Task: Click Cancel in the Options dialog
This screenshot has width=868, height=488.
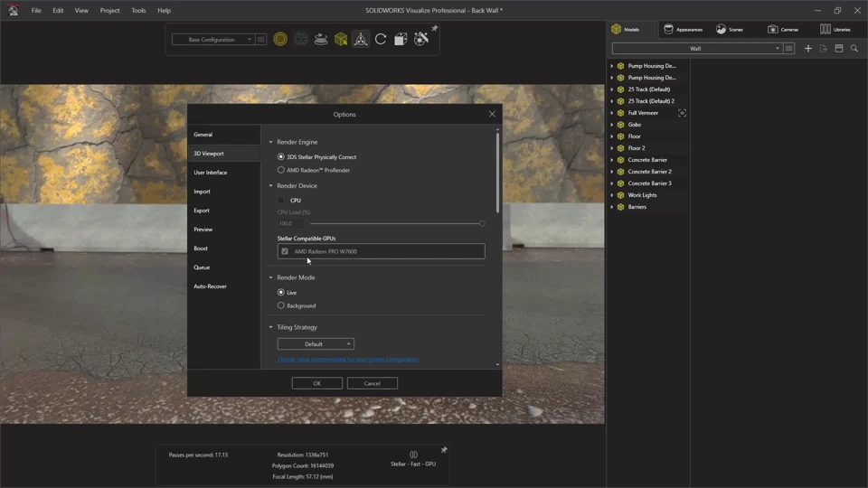Action: [x=372, y=383]
